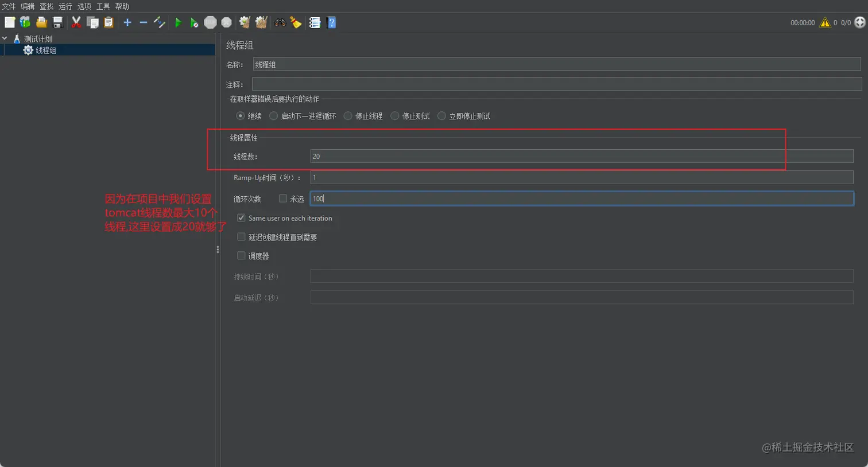Start test with no pauses icon
The width and height of the screenshot is (868, 467).
pos(194,22)
